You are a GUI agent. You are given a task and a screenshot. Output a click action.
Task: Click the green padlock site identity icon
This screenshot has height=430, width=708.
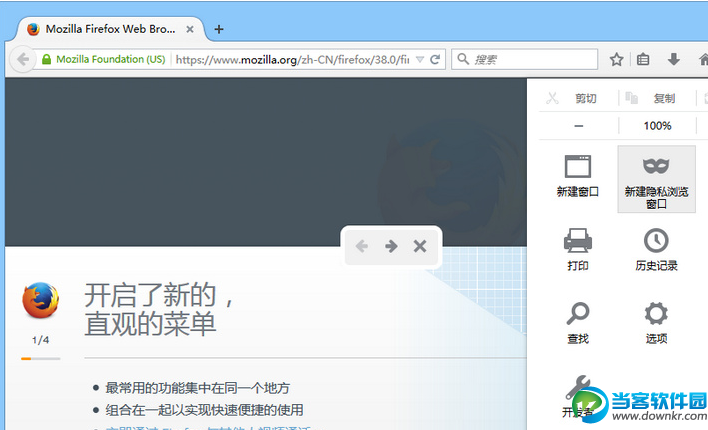tap(46, 59)
